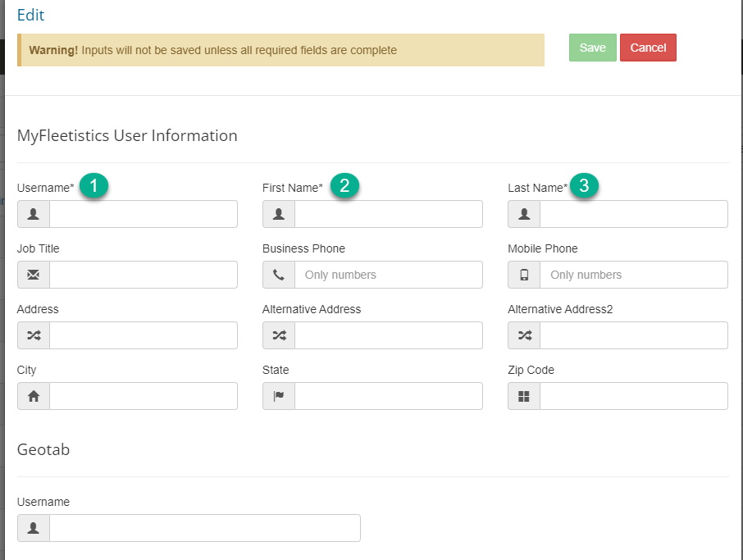Click the "Warning!" bold text in the alert

pos(53,50)
